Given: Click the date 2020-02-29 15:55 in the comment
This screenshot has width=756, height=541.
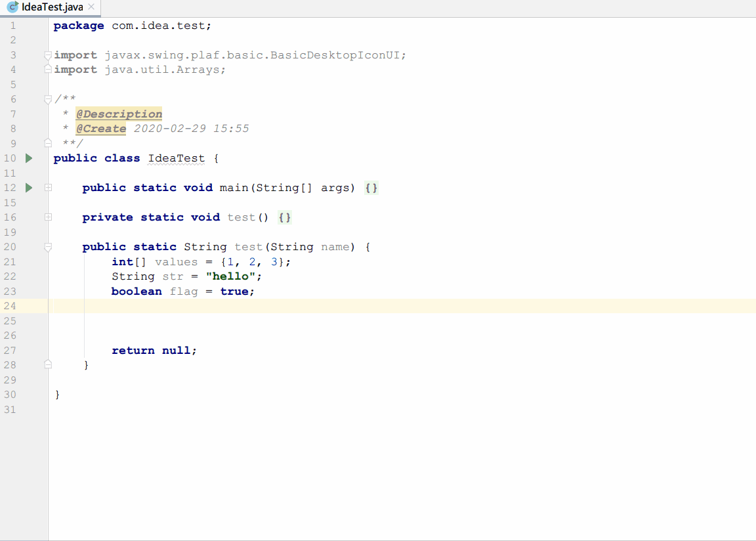Looking at the screenshot, I should click(x=192, y=129).
